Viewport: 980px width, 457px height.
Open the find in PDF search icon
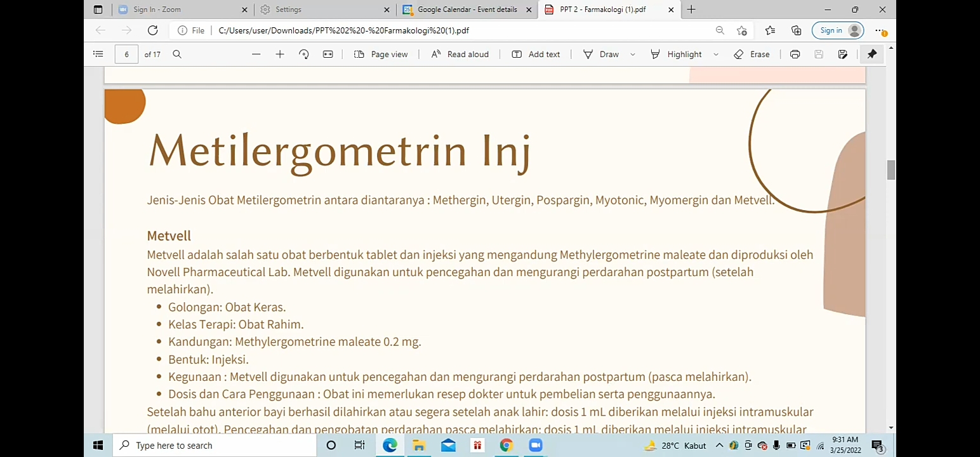(x=177, y=55)
